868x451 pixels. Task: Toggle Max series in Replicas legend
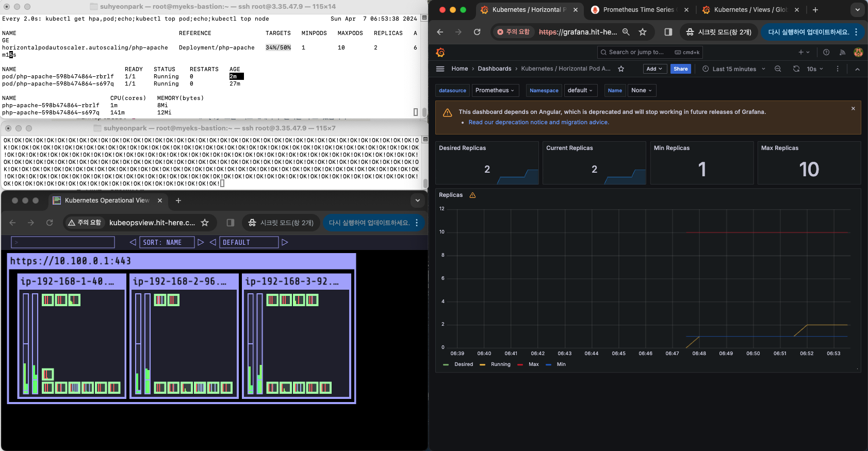[x=528, y=364]
